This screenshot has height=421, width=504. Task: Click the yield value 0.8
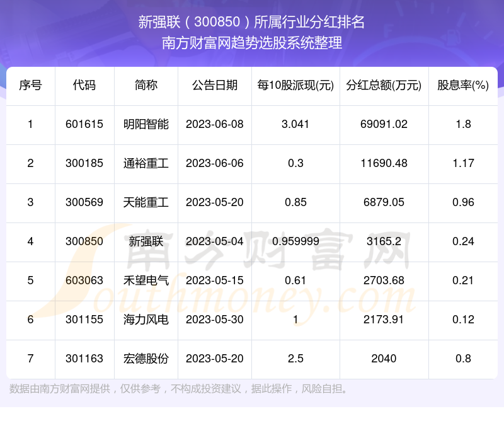point(463,359)
